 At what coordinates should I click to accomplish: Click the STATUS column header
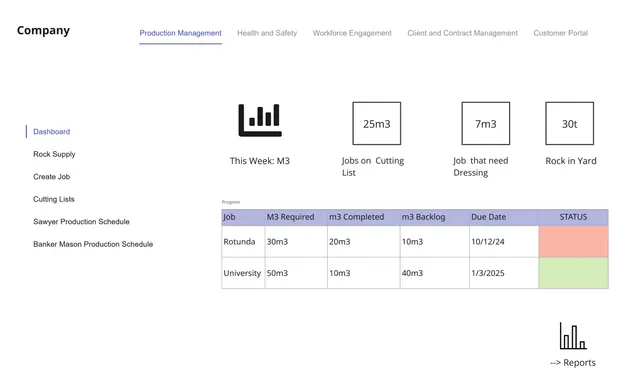pyautogui.click(x=573, y=217)
